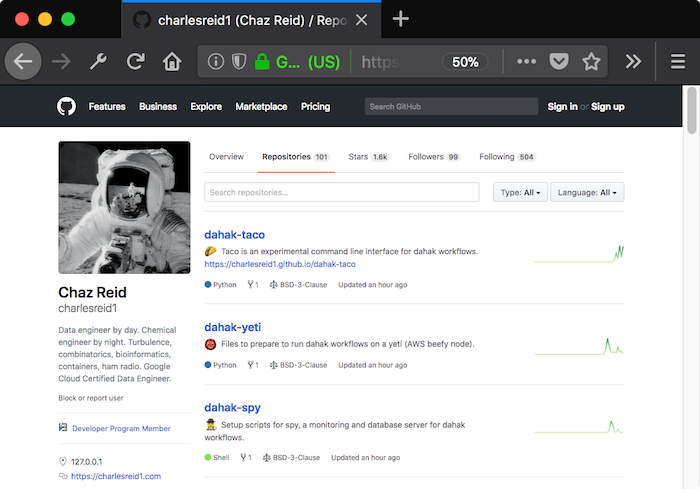Image resolution: width=700 pixels, height=489 pixels.
Task: Click the Block or report user link
Action: [91, 398]
